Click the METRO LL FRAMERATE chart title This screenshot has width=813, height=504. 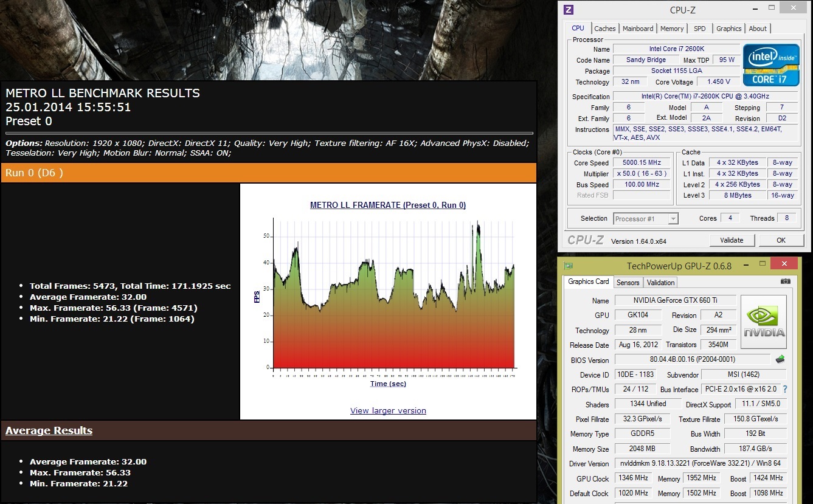[388, 205]
